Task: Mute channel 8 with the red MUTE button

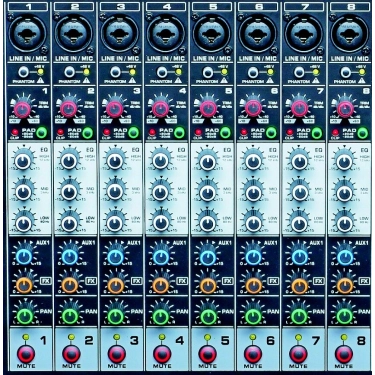Action: tap(344, 354)
